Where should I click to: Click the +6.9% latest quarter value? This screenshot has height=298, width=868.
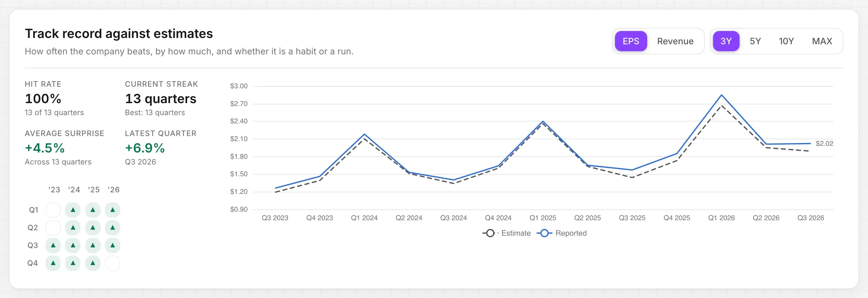click(x=145, y=148)
